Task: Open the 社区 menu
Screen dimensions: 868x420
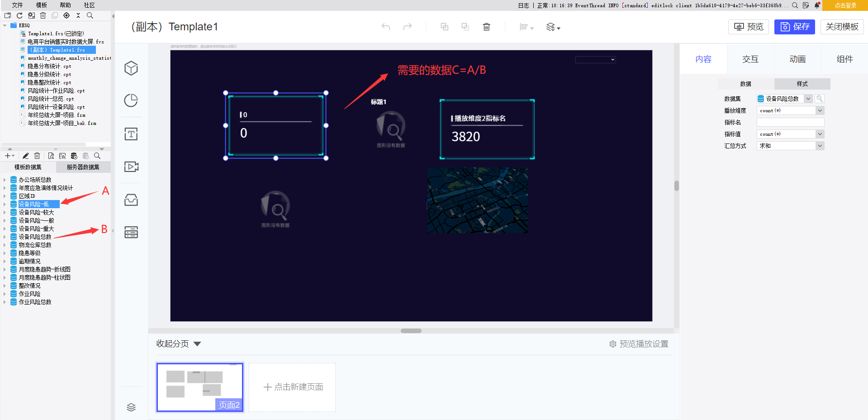Action: click(89, 5)
